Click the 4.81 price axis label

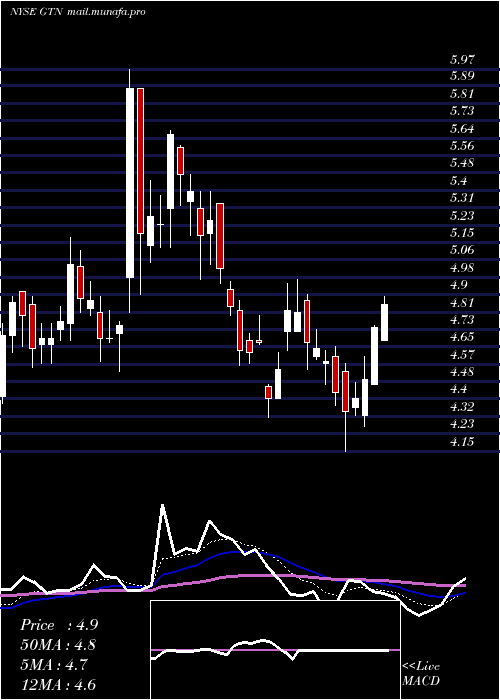(x=462, y=303)
